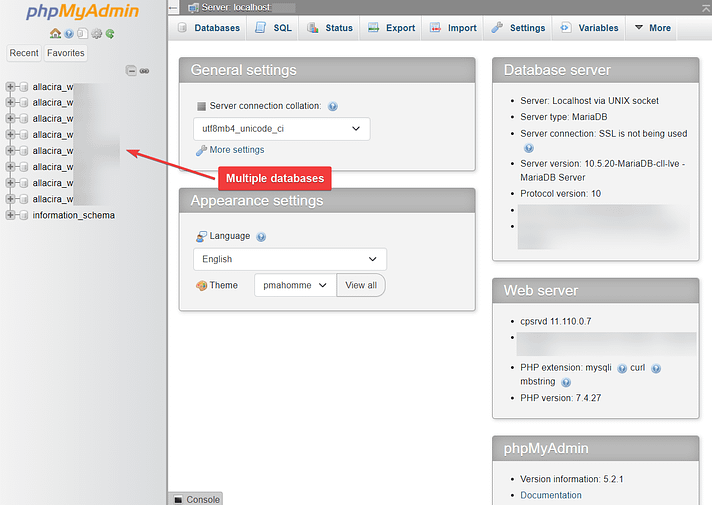712x505 pixels.
Task: Click the Protocol version: 10 text
Action: pyautogui.click(x=560, y=194)
